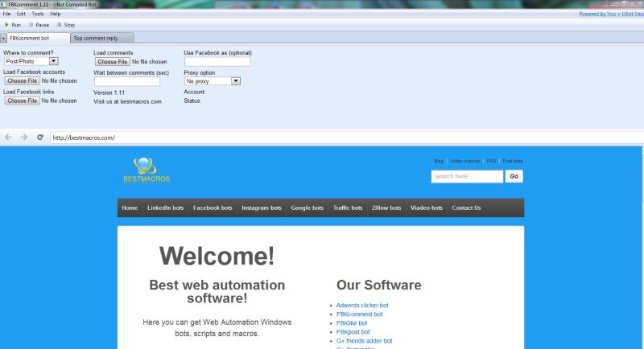644x349 pixels.
Task: Open LinkedIn bots navigation item
Action: (x=166, y=208)
